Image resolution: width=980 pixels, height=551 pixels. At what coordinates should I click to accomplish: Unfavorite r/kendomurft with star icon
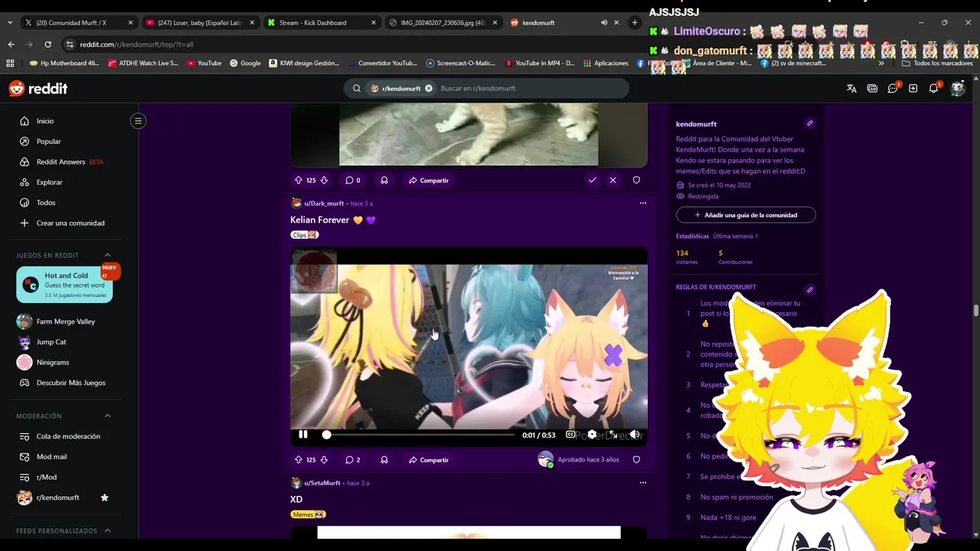[105, 497]
